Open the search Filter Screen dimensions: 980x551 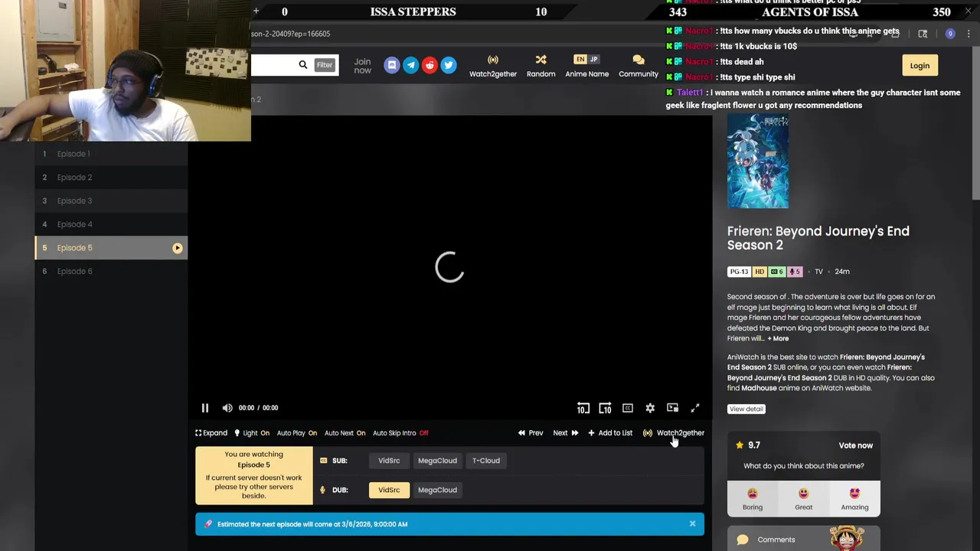pyautogui.click(x=325, y=65)
